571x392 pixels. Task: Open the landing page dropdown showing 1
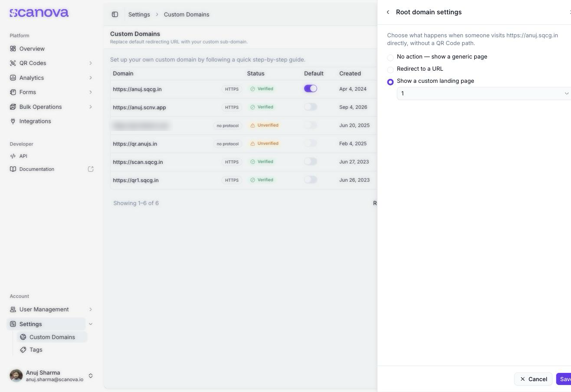coord(484,93)
